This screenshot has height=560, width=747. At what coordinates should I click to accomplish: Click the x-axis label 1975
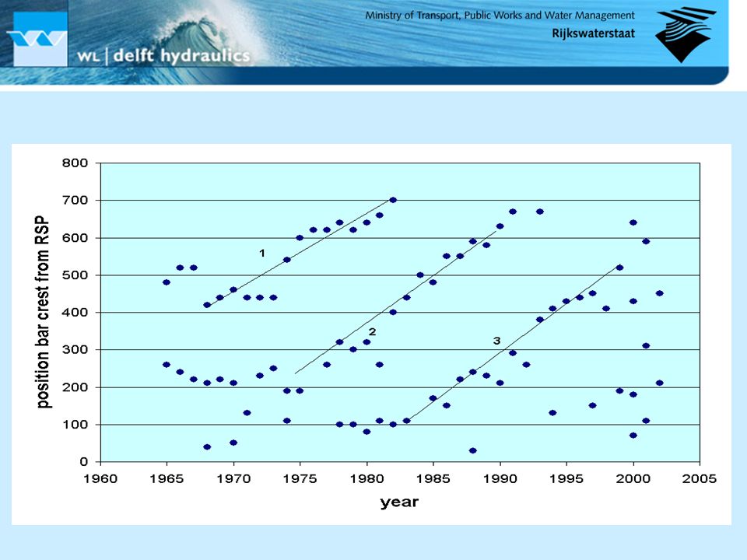[x=300, y=478]
